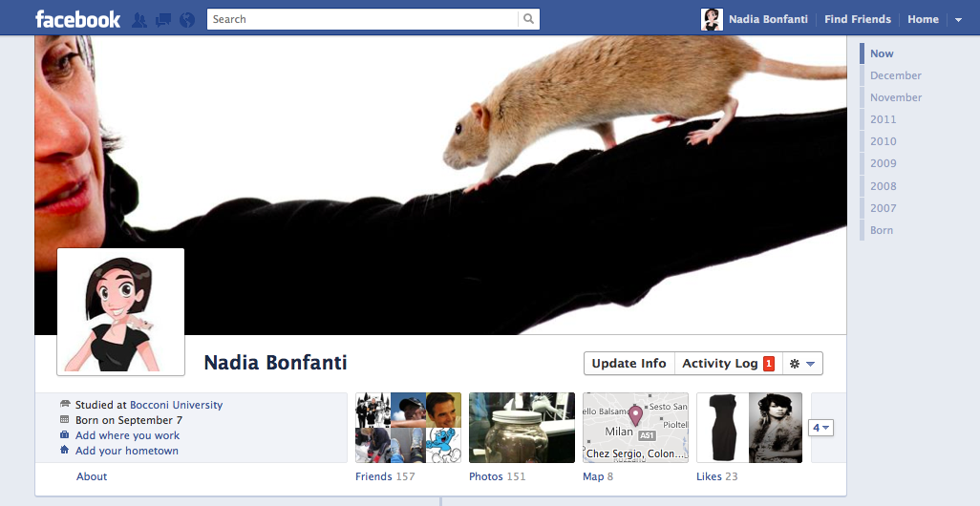Click the map pin on Milan map

click(635, 416)
